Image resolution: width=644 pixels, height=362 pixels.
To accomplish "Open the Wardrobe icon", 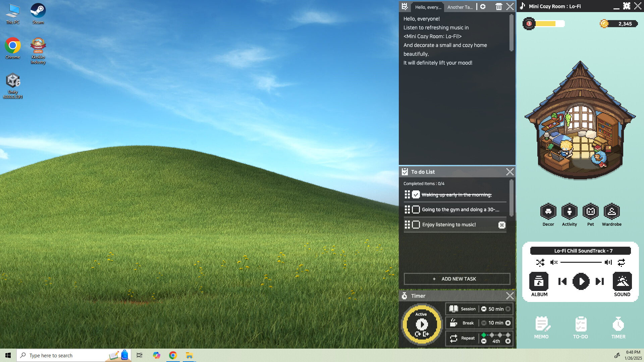I will coord(611,212).
